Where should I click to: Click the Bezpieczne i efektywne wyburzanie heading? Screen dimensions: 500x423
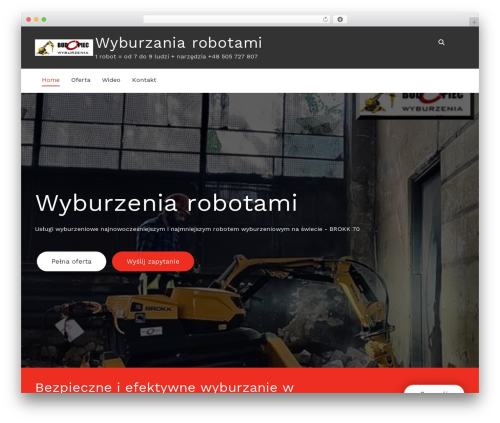[164, 387]
